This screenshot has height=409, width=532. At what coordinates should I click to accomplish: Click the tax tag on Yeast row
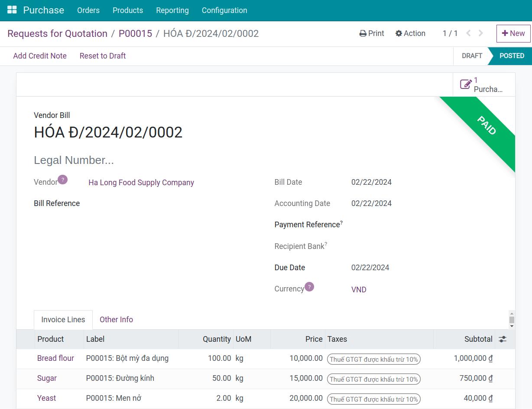(x=374, y=399)
